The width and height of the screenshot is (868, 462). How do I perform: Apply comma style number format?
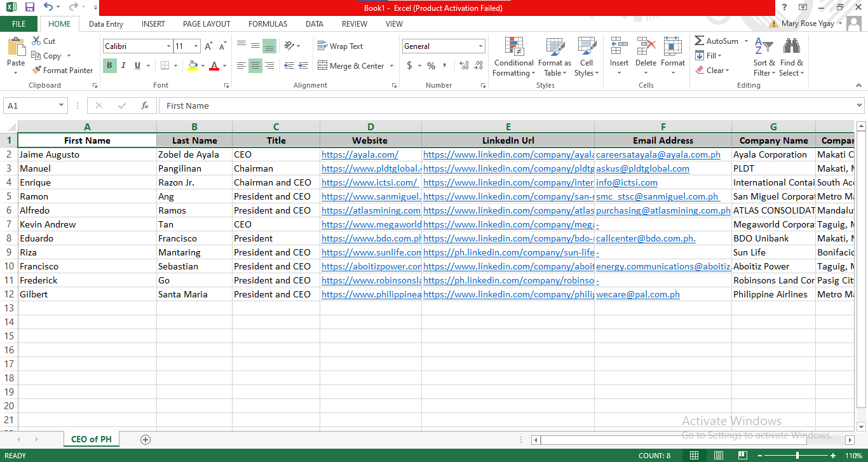444,65
